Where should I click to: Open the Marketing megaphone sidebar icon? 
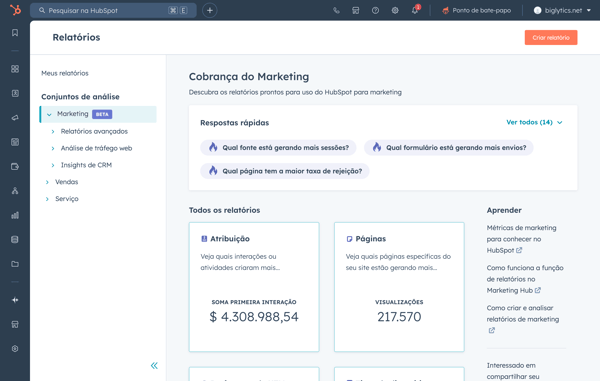click(x=15, y=118)
